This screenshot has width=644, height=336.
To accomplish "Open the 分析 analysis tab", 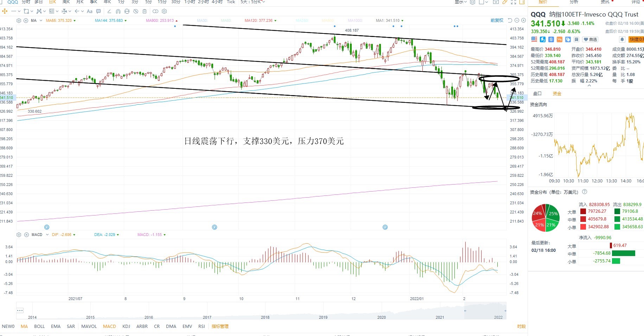I will point(574,2).
